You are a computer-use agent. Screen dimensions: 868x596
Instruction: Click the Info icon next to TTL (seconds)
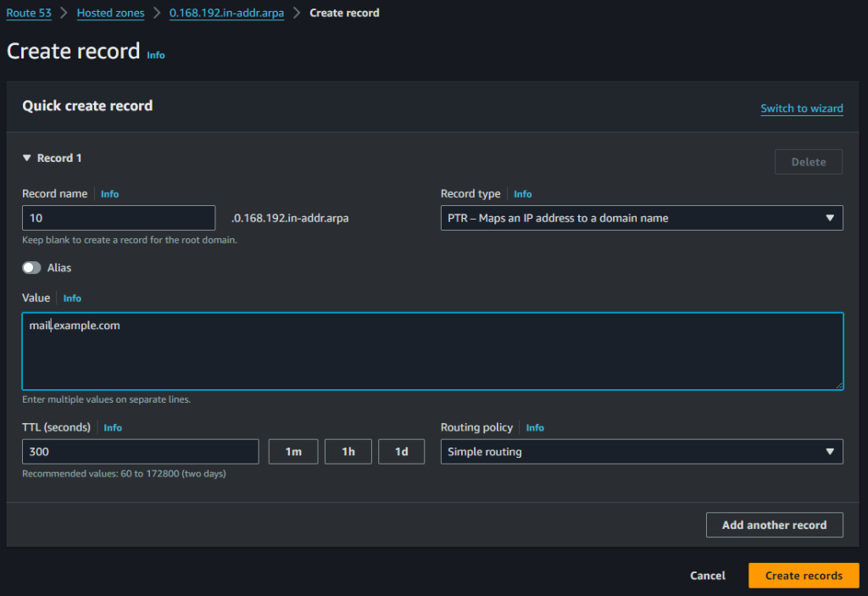(x=113, y=427)
